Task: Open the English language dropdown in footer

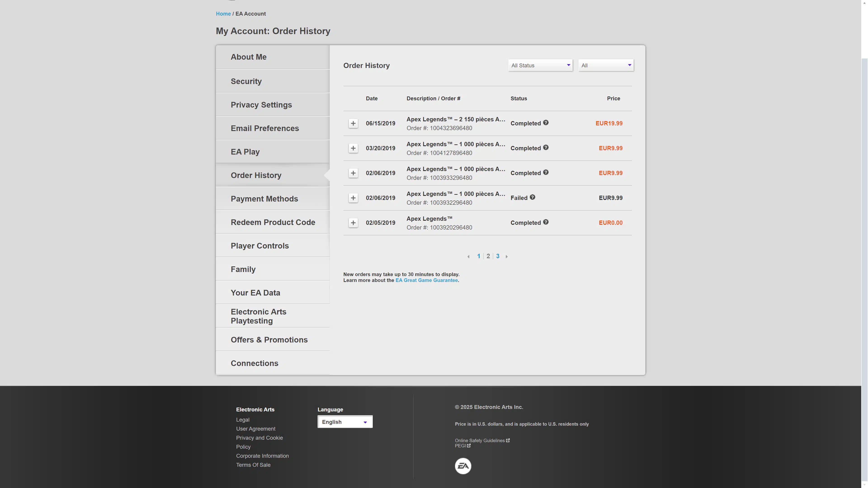Action: point(345,422)
